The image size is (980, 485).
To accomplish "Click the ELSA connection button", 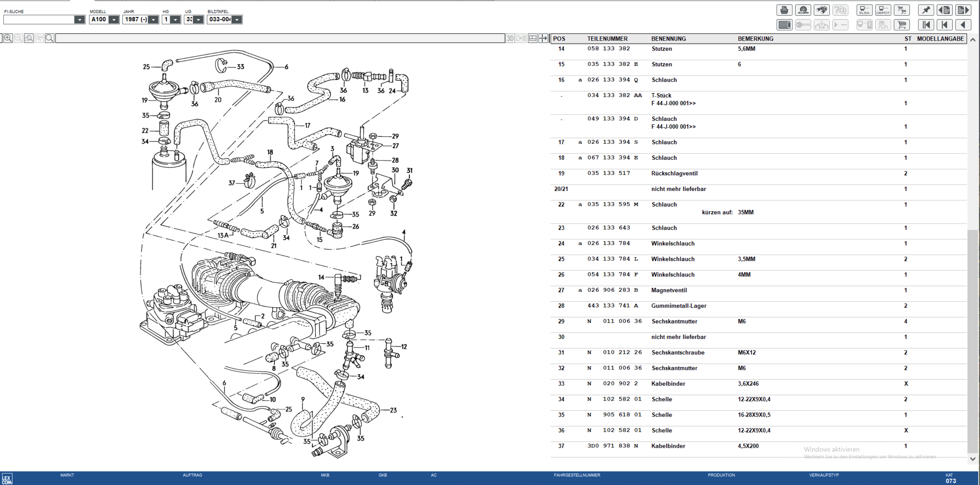I will tap(864, 10).
